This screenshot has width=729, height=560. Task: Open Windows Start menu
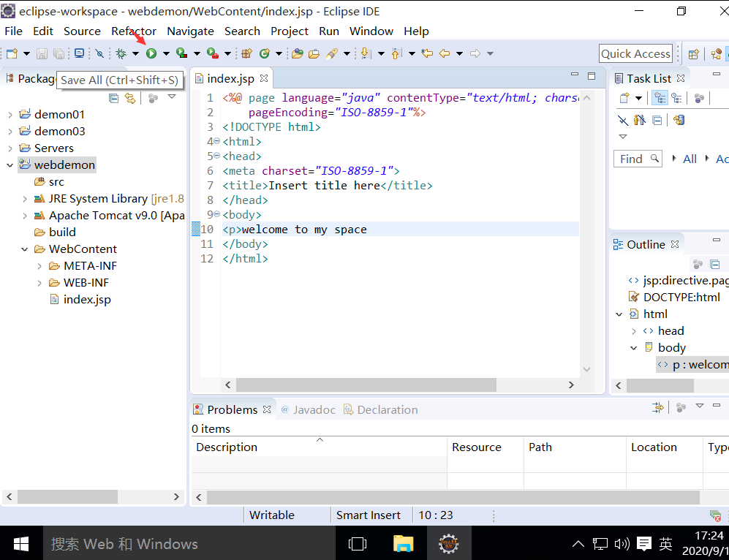tap(21, 543)
